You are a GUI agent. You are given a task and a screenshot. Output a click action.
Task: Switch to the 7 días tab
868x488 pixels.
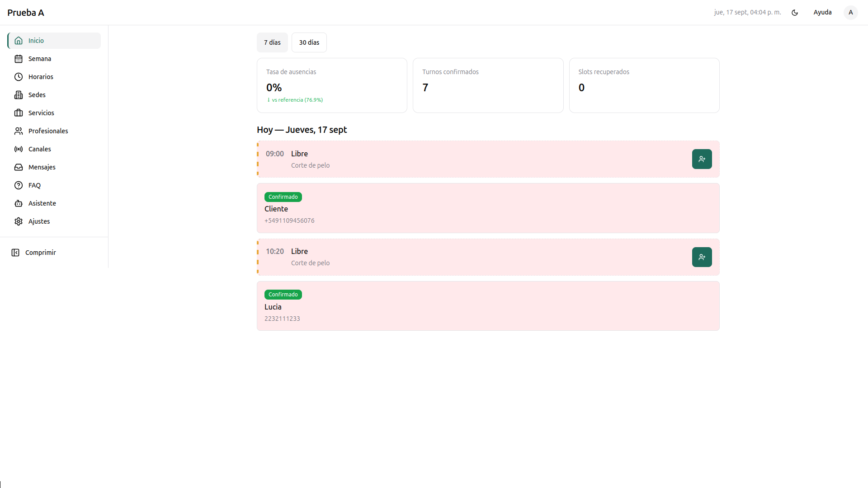[x=272, y=42]
